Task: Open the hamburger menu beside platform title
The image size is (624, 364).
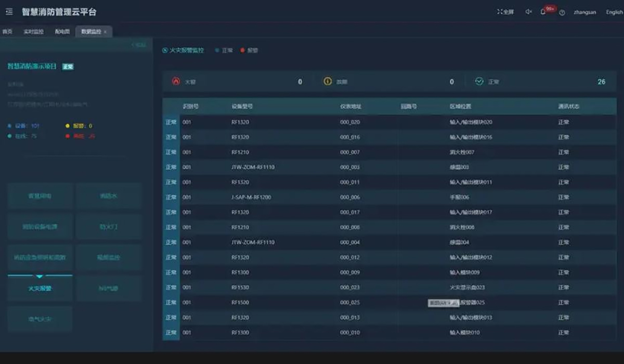Action: click(9, 12)
